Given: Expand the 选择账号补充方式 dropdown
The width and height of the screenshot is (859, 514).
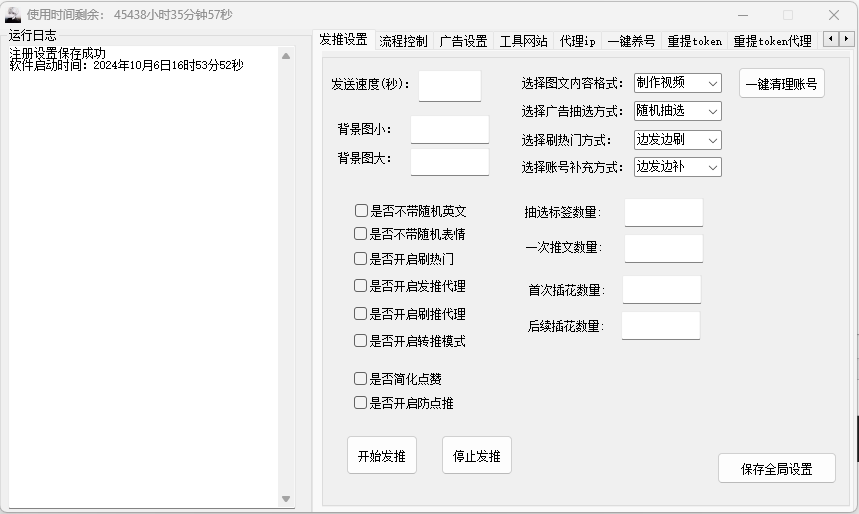Looking at the screenshot, I should [x=677, y=167].
